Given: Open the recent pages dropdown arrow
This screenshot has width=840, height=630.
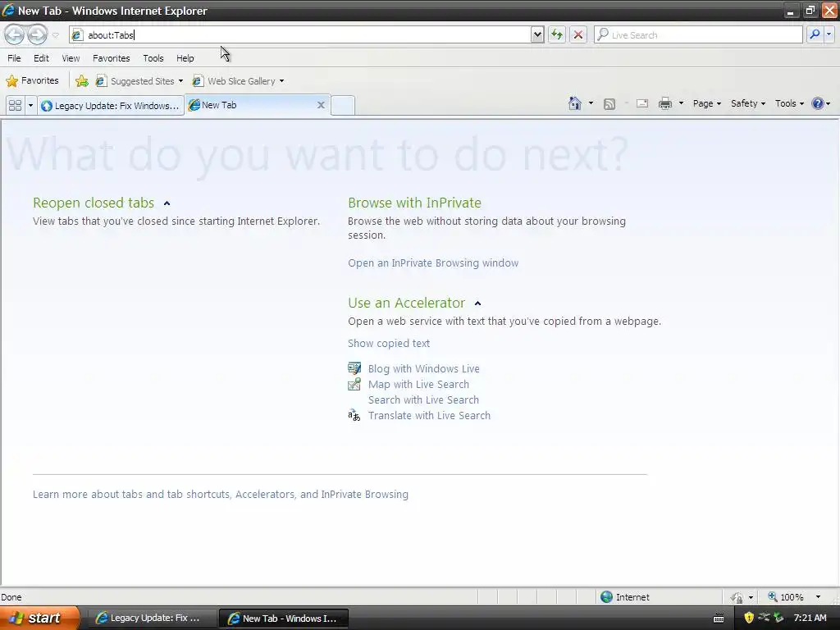Looking at the screenshot, I should (55, 35).
